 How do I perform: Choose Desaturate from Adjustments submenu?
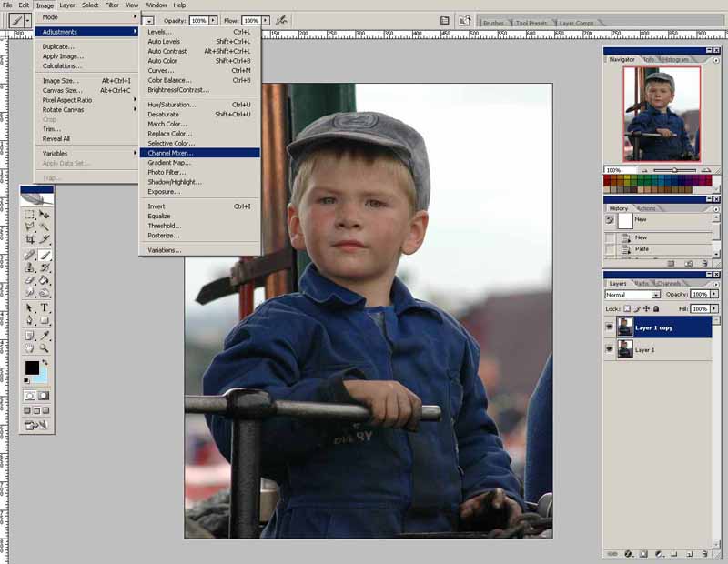[x=199, y=115]
